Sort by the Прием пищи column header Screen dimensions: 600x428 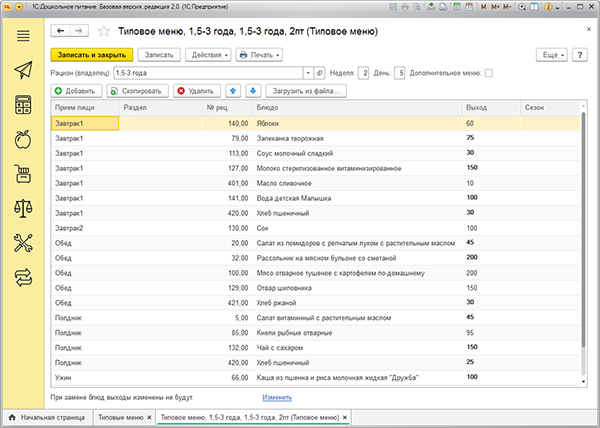click(x=85, y=107)
